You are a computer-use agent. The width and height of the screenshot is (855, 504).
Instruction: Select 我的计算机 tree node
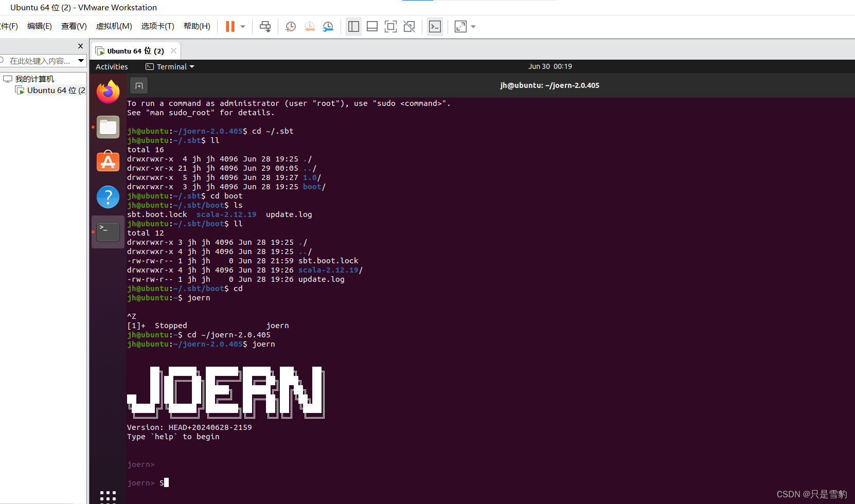[34, 79]
